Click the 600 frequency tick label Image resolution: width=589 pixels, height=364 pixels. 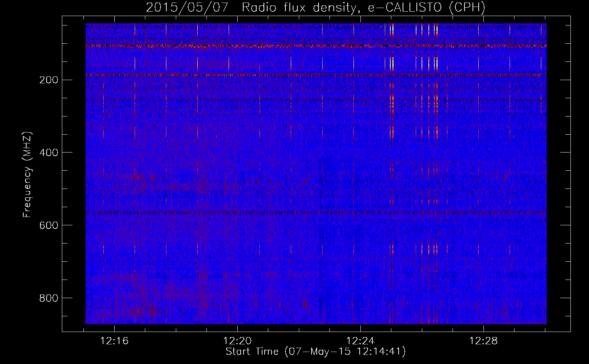pos(48,225)
